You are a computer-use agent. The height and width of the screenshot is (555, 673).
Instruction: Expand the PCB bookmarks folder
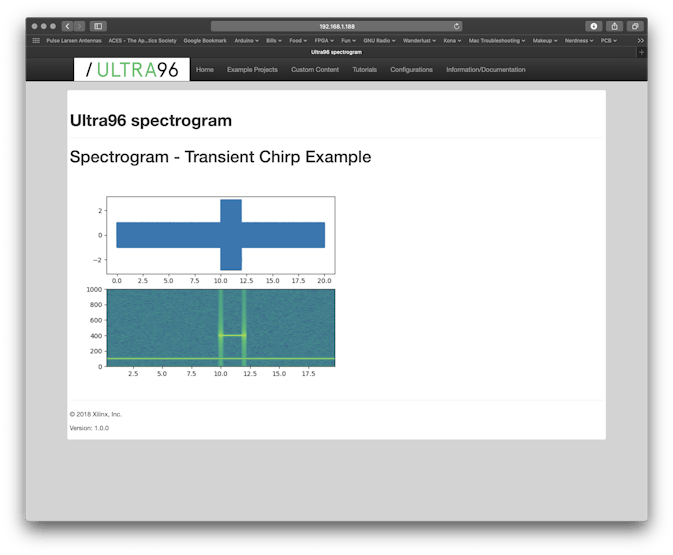609,40
